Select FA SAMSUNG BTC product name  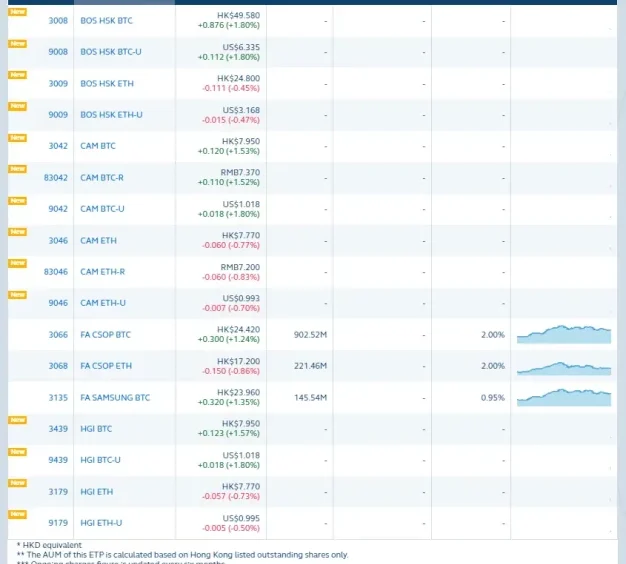click(115, 398)
